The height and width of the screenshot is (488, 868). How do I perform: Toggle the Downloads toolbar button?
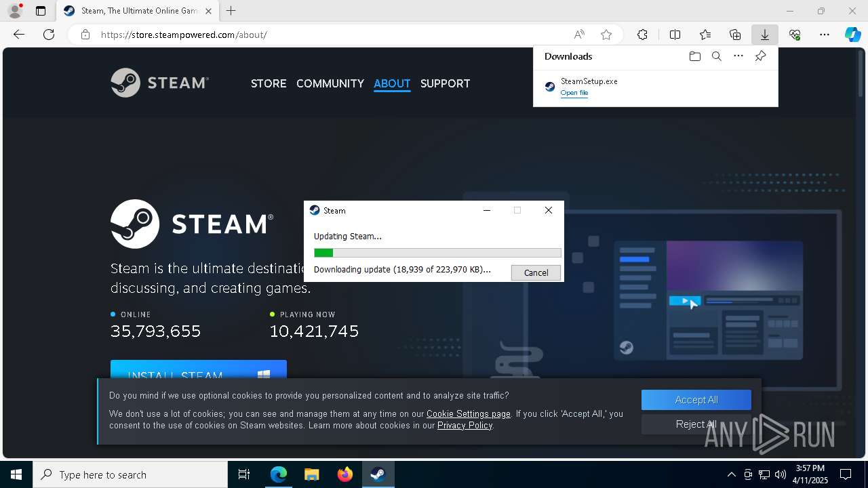764,35
